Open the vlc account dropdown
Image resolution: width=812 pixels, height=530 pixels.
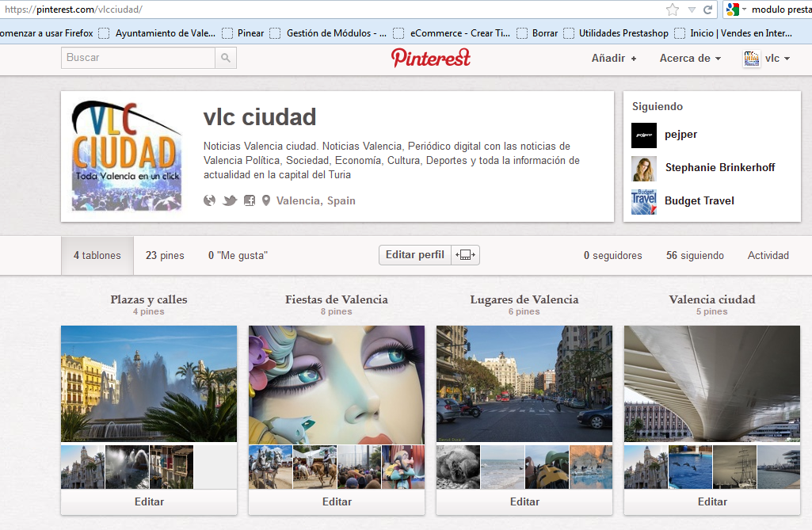[766, 58]
